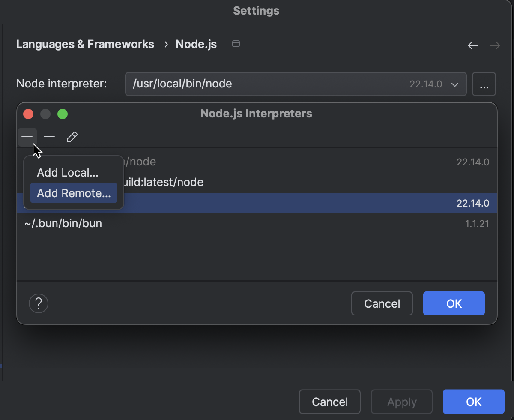
Task: Click the minus remove interpreter icon
Action: click(x=49, y=137)
